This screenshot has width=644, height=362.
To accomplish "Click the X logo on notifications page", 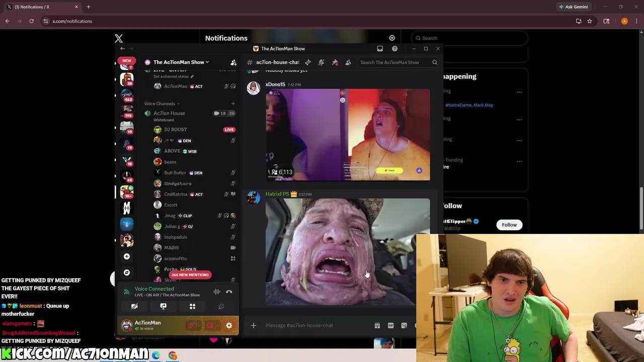I will (x=119, y=39).
